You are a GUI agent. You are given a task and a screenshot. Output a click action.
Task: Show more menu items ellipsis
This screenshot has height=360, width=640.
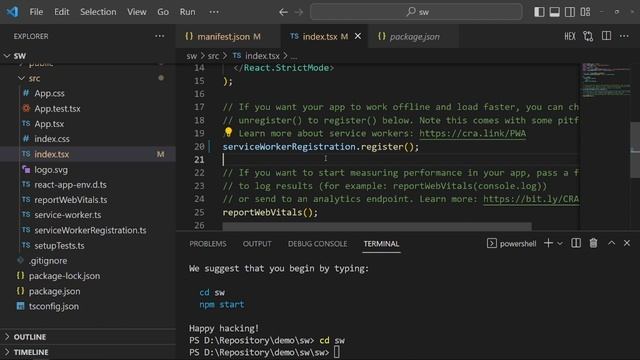click(214, 12)
